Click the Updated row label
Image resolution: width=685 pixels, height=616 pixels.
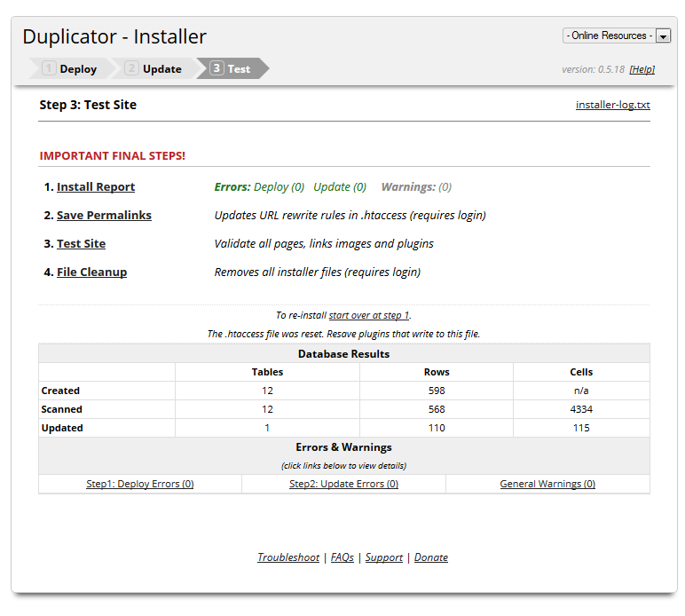[62, 428]
